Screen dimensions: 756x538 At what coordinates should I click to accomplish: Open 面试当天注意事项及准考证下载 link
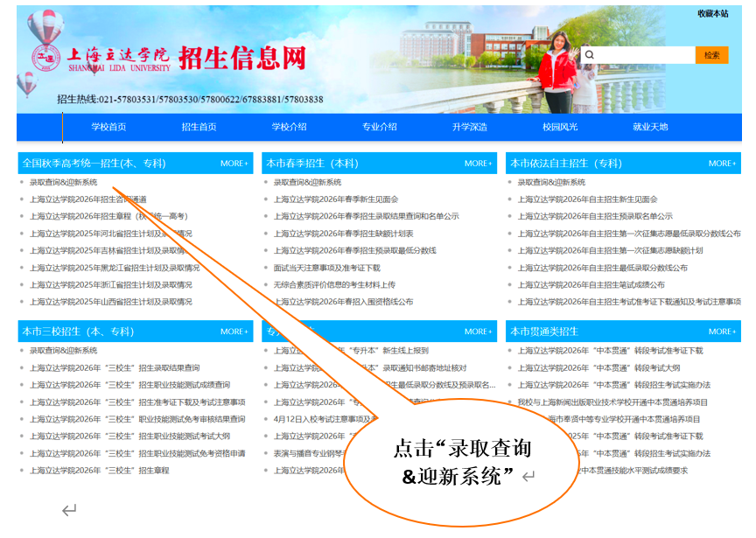[x=327, y=268]
